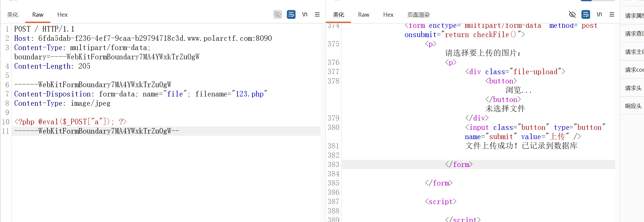Click Content-Type: image/jpeg line
The width and height of the screenshot is (644, 222).
coord(62,103)
